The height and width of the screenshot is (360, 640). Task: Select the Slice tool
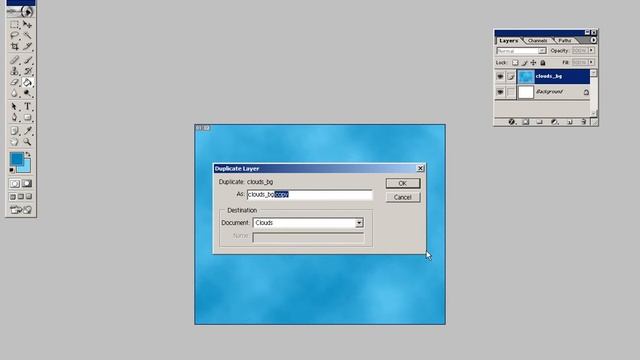point(27,46)
